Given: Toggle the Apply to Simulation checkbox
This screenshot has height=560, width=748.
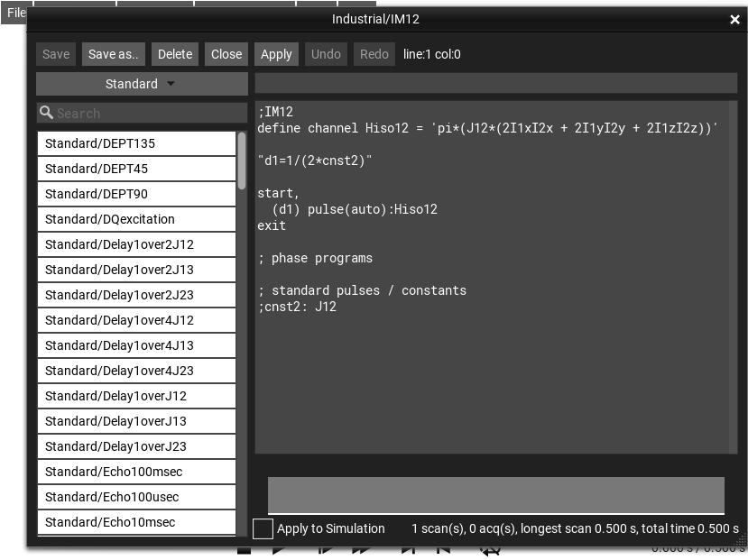Looking at the screenshot, I should (x=263, y=529).
